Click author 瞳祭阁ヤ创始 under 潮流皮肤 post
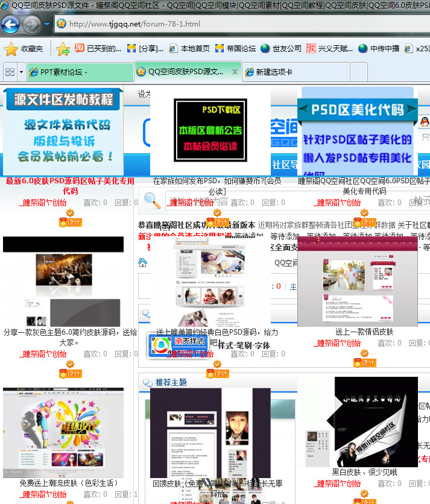Viewport: 430px width, 504px height. 43,494
